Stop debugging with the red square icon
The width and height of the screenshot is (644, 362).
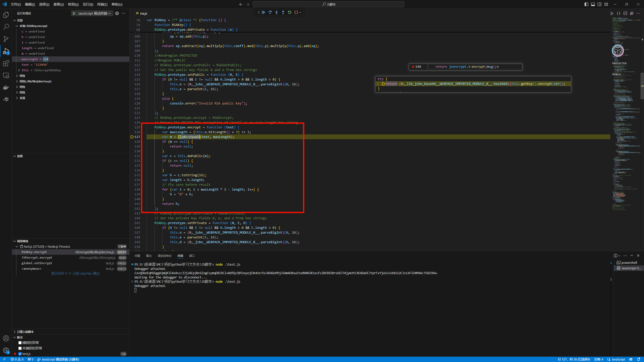click(296, 12)
